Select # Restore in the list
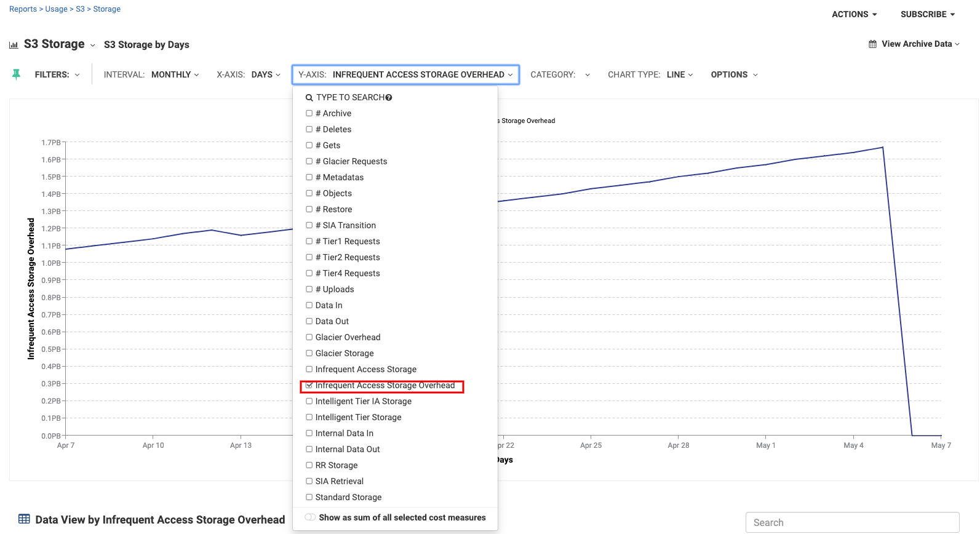Screen dimensions: 980x534 coord(309,209)
